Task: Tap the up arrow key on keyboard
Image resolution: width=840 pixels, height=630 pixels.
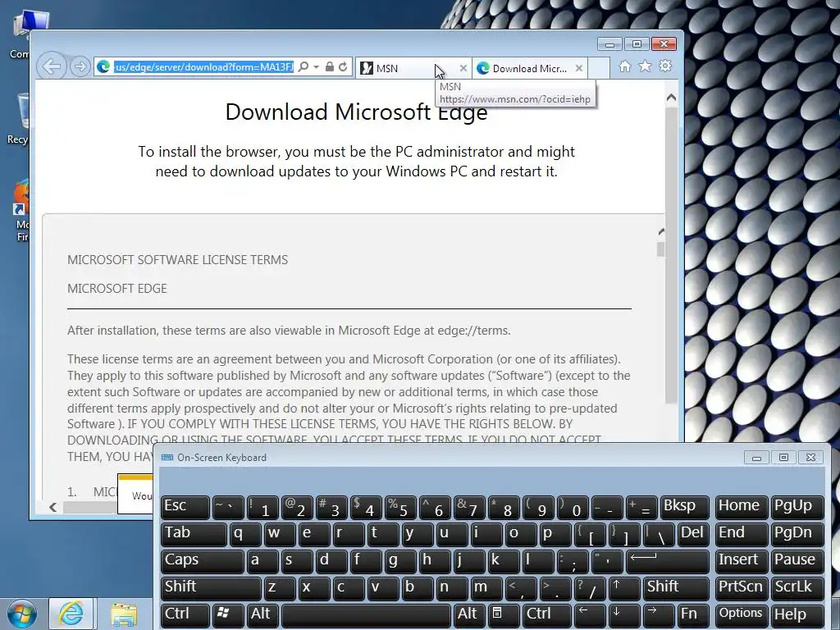Action: (624, 587)
